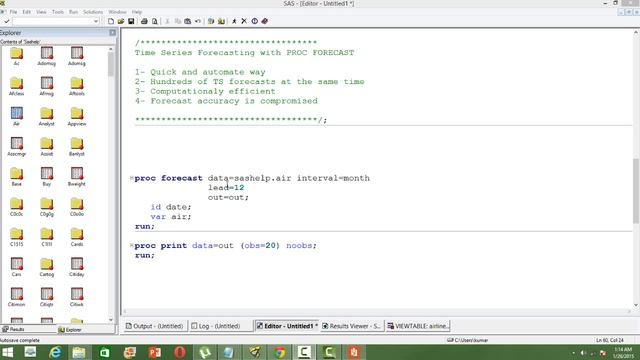The height and width of the screenshot is (360, 640).
Task: Collapse the proc print code section
Action: (131, 245)
